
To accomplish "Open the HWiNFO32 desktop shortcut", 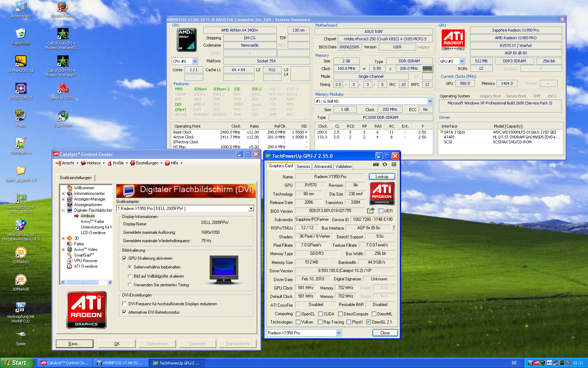I will pyautogui.click(x=21, y=312).
